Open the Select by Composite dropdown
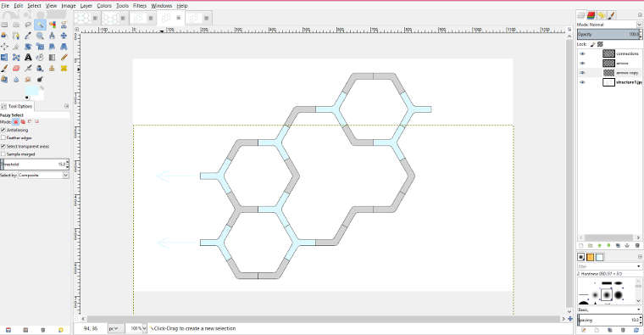The width and height of the screenshot is (644, 335). (x=43, y=175)
